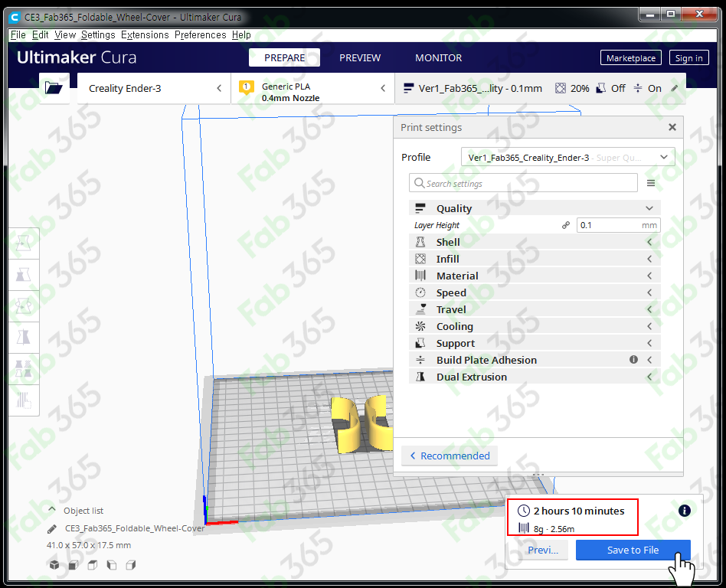
Task: Switch to the right side view cube
Action: (131, 565)
